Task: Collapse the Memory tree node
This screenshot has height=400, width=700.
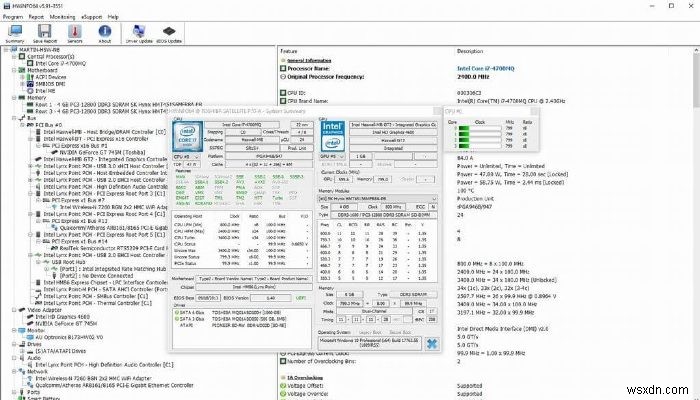Action: pos(14,97)
